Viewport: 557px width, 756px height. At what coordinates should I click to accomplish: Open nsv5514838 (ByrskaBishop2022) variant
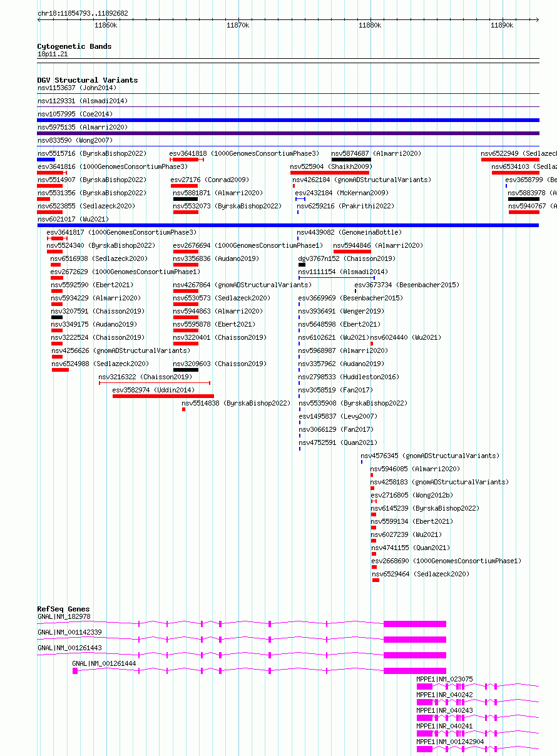pyautogui.click(x=236, y=403)
